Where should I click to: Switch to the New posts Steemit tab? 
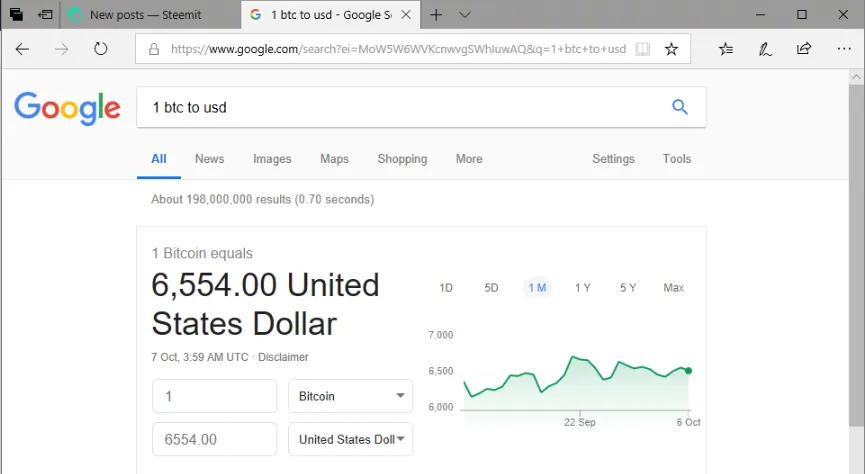(x=146, y=15)
